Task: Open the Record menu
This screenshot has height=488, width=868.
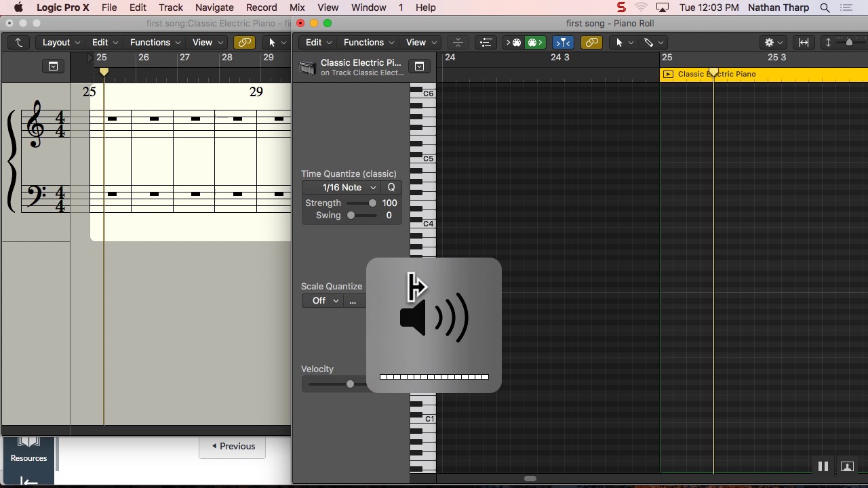Action: click(262, 7)
